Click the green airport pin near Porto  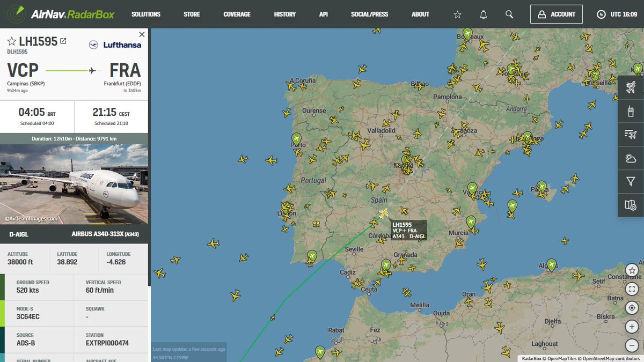click(296, 139)
